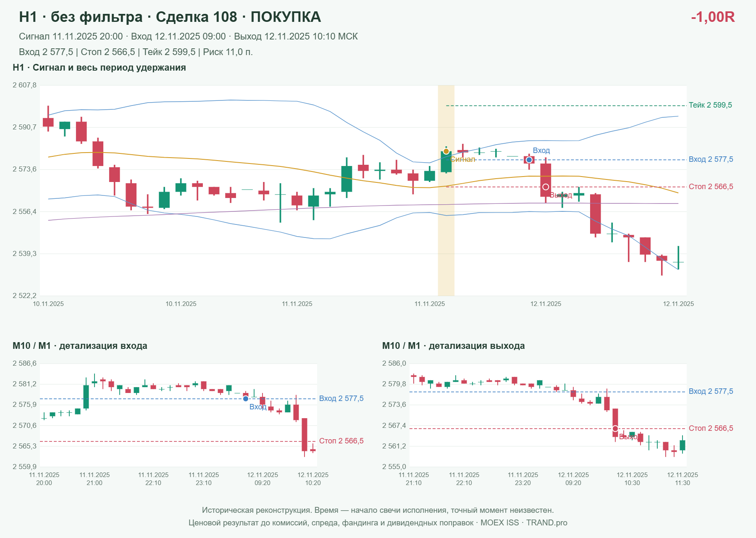The image size is (756, 538).
Task: Click the 2 539,3 price axis label
Action: [24, 254]
